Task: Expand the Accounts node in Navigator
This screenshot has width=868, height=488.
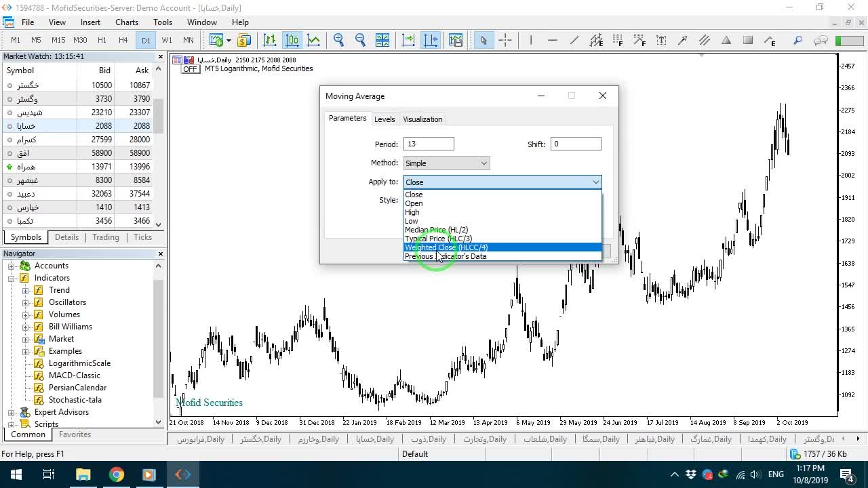Action: click(12, 266)
